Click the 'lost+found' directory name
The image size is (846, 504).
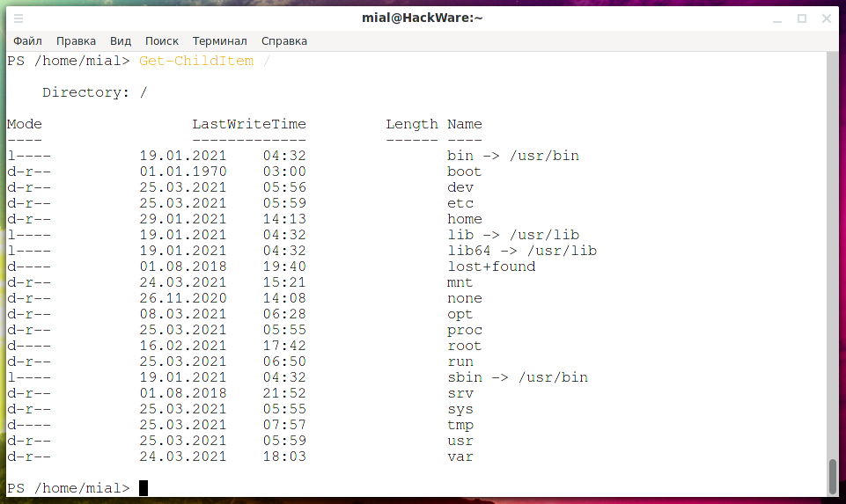tap(491, 267)
